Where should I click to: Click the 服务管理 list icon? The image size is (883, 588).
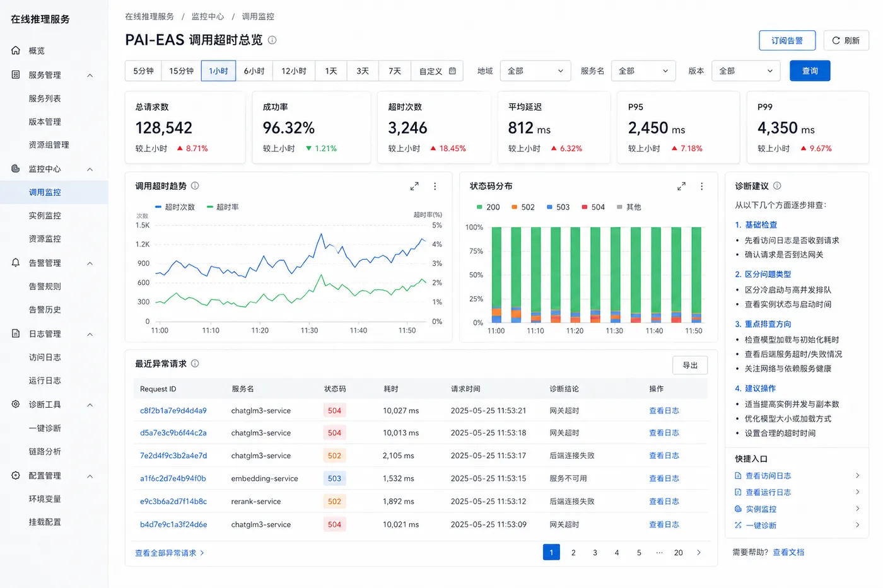pos(16,75)
